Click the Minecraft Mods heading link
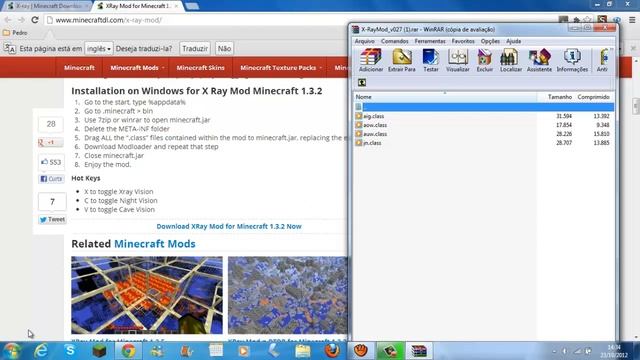Screen dimensions: 640x360 (155, 244)
